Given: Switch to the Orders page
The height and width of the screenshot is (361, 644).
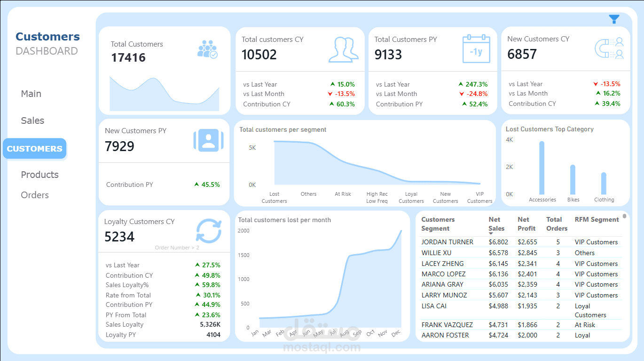Looking at the screenshot, I should (x=35, y=195).
